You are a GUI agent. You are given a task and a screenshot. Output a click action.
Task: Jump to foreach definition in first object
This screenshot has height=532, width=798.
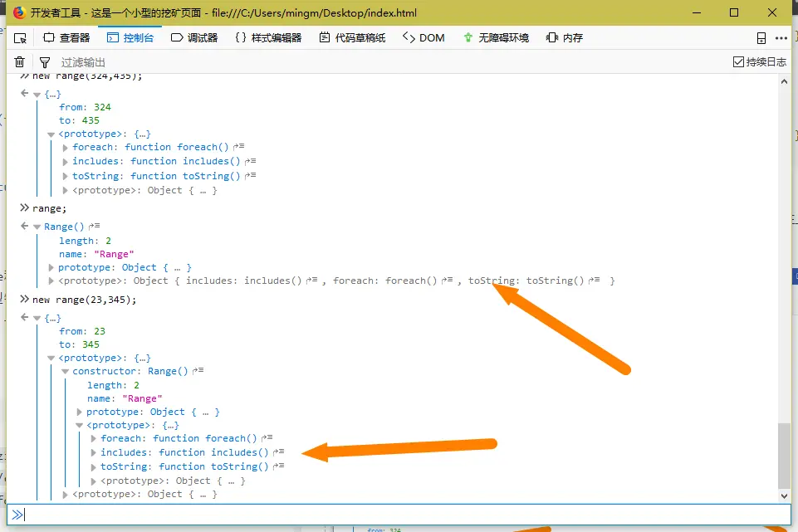point(238,146)
